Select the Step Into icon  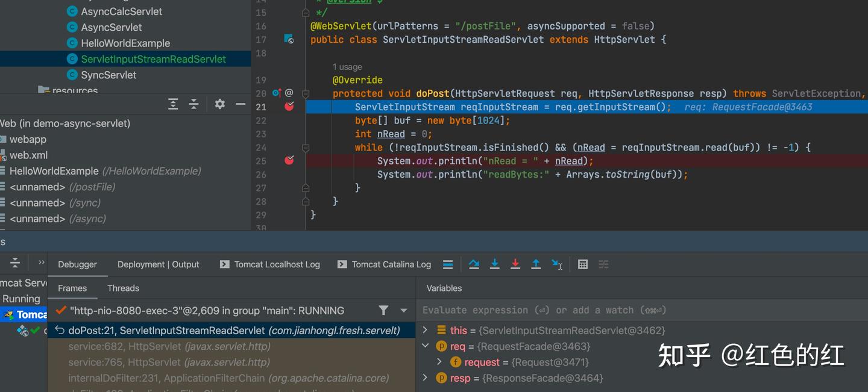(494, 264)
